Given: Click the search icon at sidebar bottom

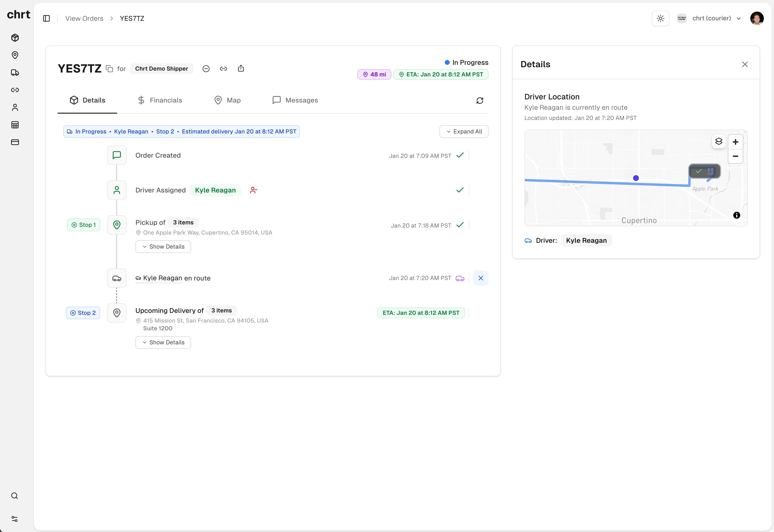Looking at the screenshot, I should 15,496.
